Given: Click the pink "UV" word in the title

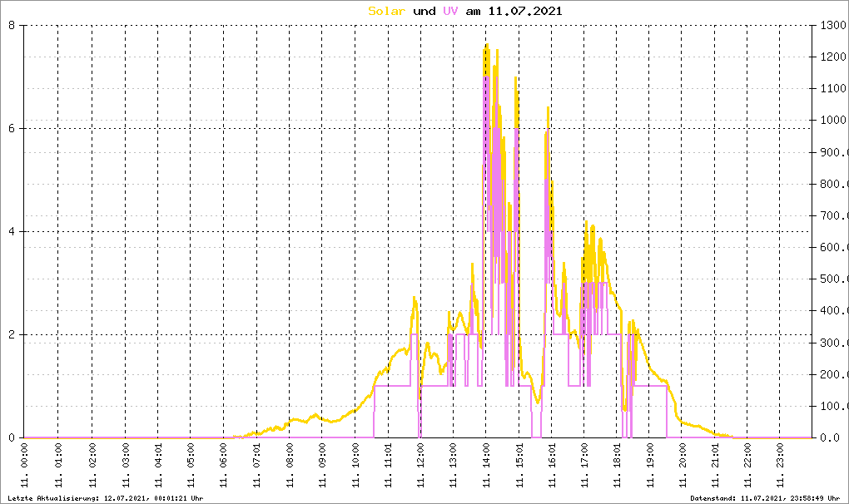Looking at the screenshot, I should point(450,11).
